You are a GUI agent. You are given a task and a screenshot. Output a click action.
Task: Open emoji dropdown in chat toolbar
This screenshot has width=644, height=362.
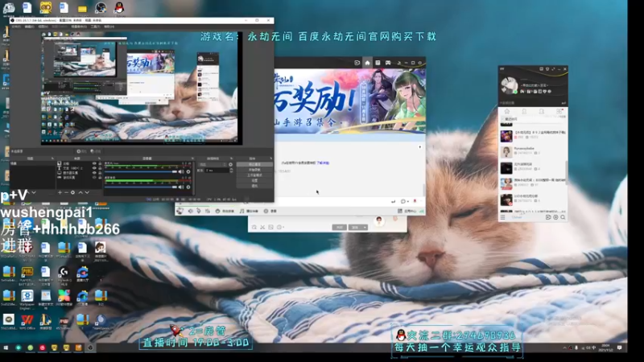(x=281, y=227)
